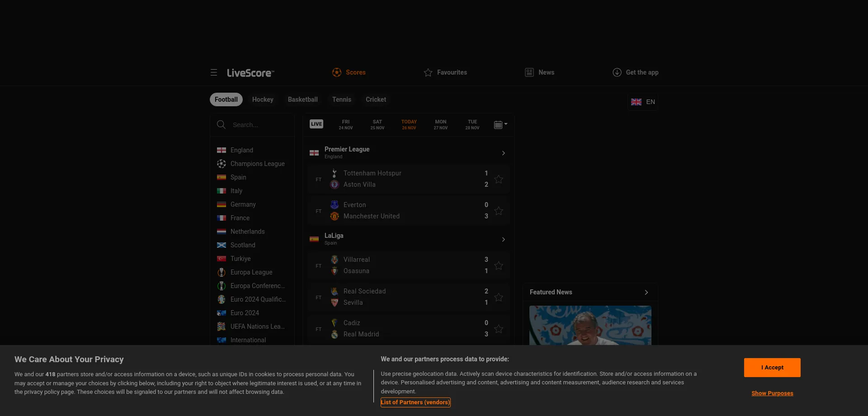Click the Spain flag next to LaLiga
The width and height of the screenshot is (868, 416).
(x=314, y=239)
